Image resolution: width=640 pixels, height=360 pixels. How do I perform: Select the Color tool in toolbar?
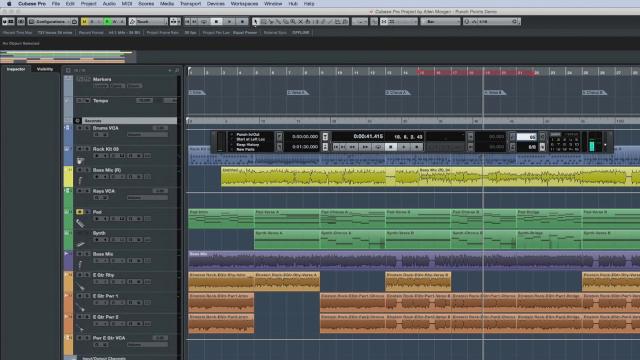coord(345,21)
